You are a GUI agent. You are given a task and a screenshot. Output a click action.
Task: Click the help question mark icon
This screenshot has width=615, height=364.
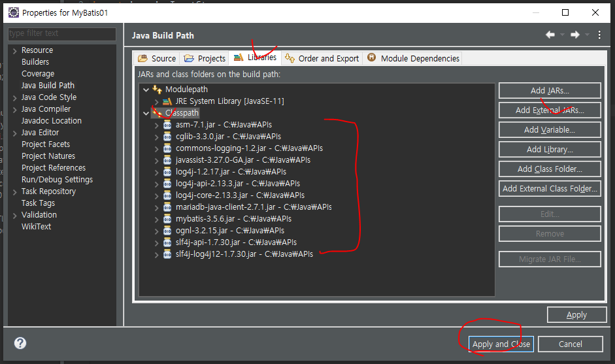(x=20, y=343)
